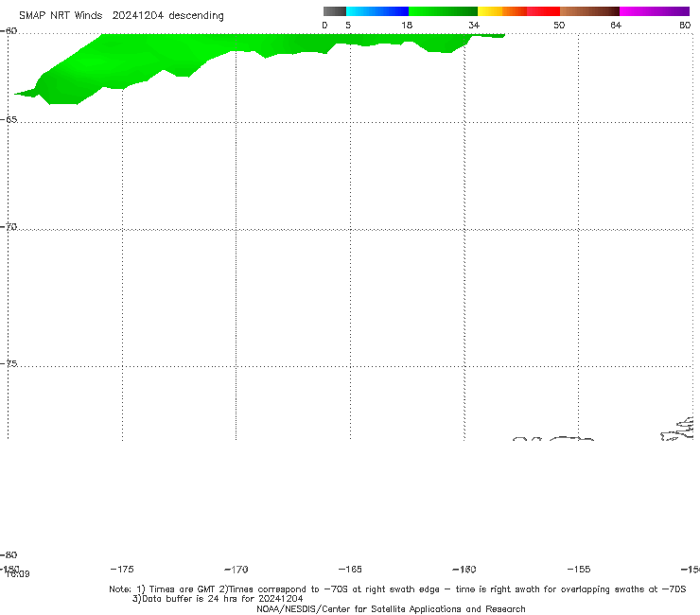Click the red segment of the color bar
The width and height of the screenshot is (700, 615).
[x=543, y=11]
